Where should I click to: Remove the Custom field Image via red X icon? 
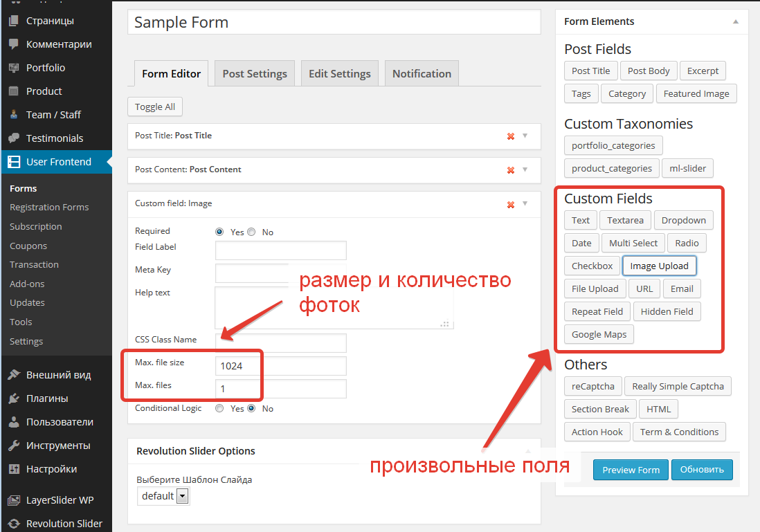tap(511, 204)
